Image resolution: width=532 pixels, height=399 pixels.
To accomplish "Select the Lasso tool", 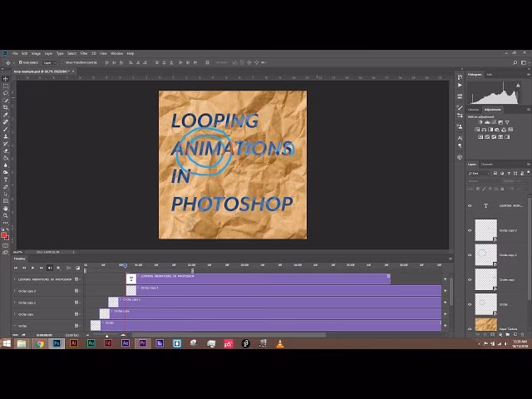I will (6, 93).
